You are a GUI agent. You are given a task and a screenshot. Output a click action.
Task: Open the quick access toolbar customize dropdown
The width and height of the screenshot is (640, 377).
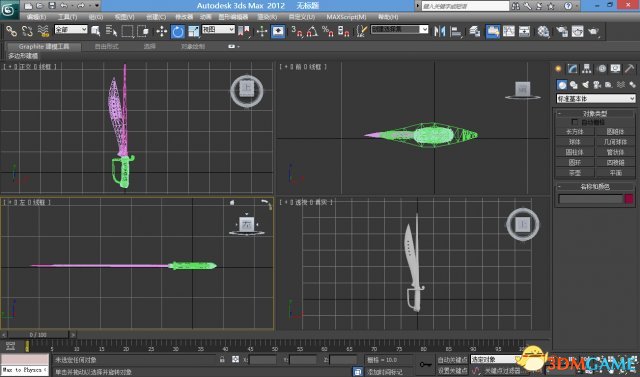[x=97, y=6]
